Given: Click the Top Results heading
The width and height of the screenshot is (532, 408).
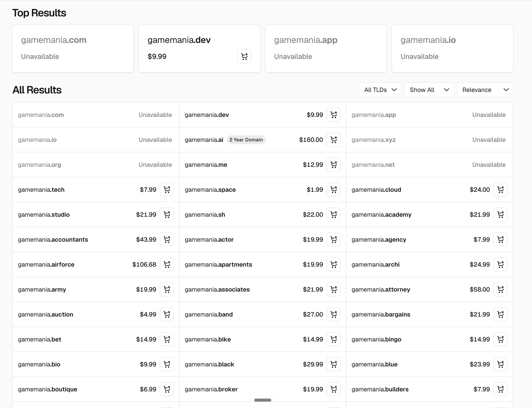Looking at the screenshot, I should pyautogui.click(x=39, y=13).
